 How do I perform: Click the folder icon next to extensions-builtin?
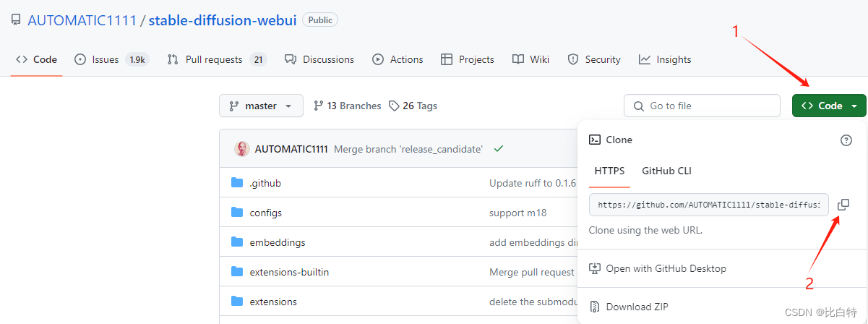coord(237,272)
